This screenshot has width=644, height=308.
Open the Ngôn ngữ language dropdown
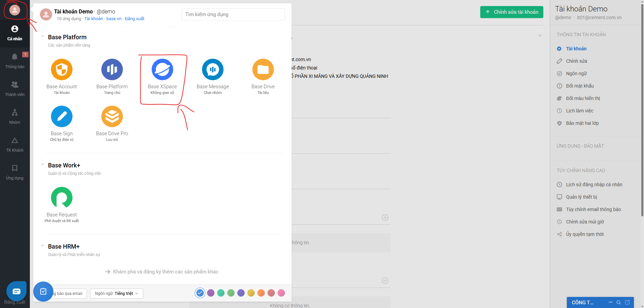pos(116,294)
